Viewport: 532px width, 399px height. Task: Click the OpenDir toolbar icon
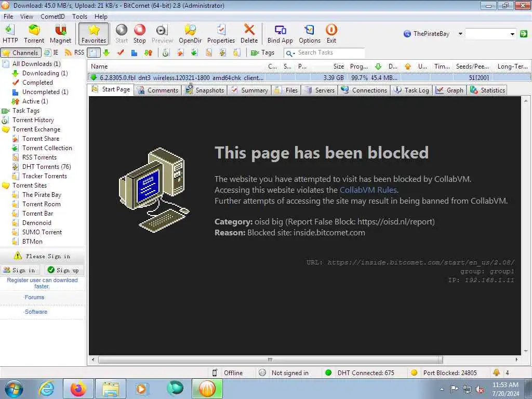[190, 34]
